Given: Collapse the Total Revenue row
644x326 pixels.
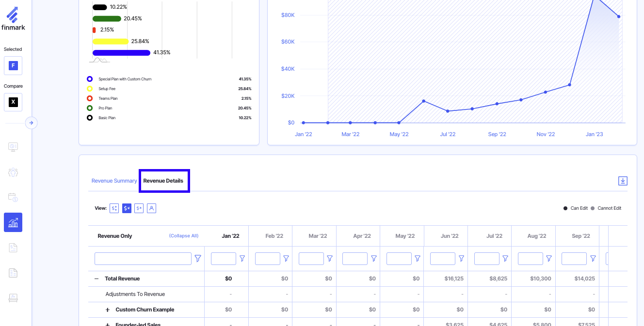Looking at the screenshot, I should click(x=97, y=279).
